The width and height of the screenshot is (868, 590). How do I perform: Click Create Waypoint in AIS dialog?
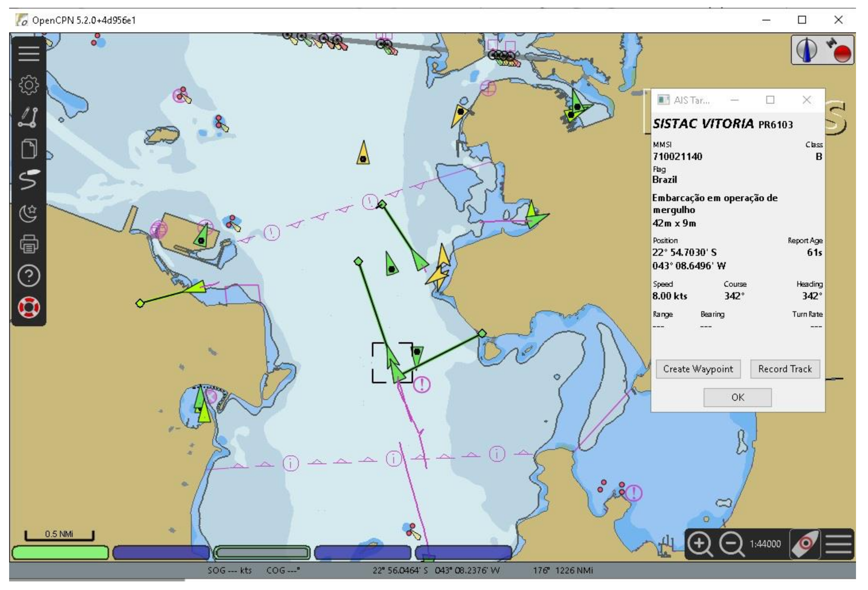698,369
